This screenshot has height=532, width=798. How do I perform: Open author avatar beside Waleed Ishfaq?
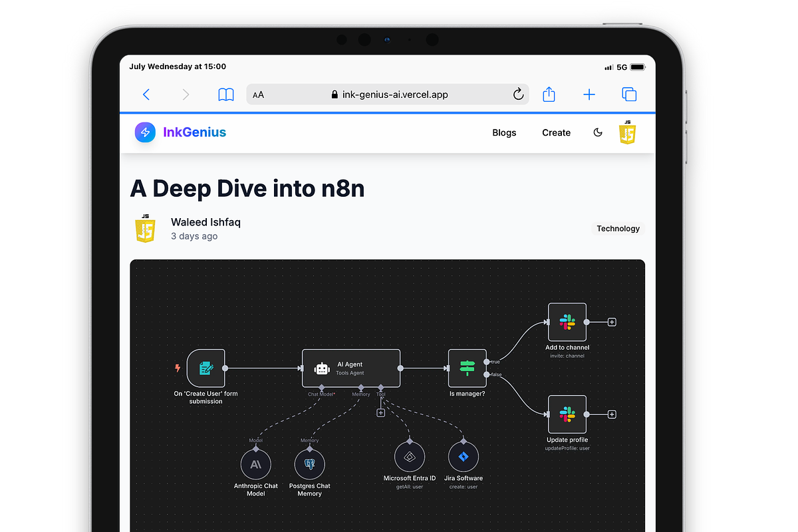click(x=146, y=228)
